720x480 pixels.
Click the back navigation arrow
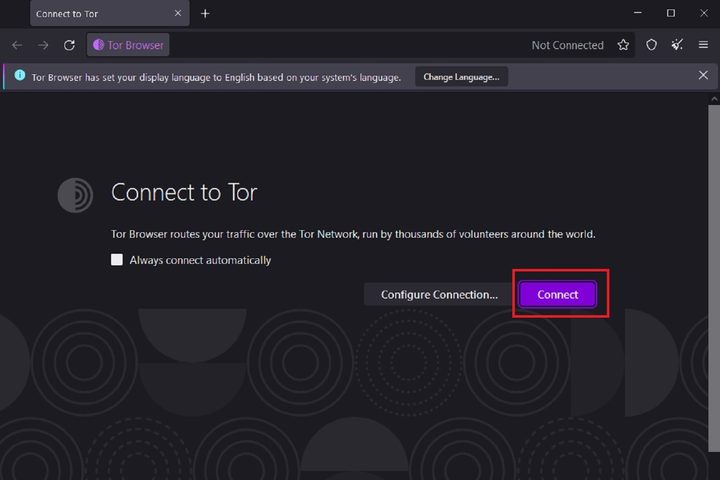[17, 45]
